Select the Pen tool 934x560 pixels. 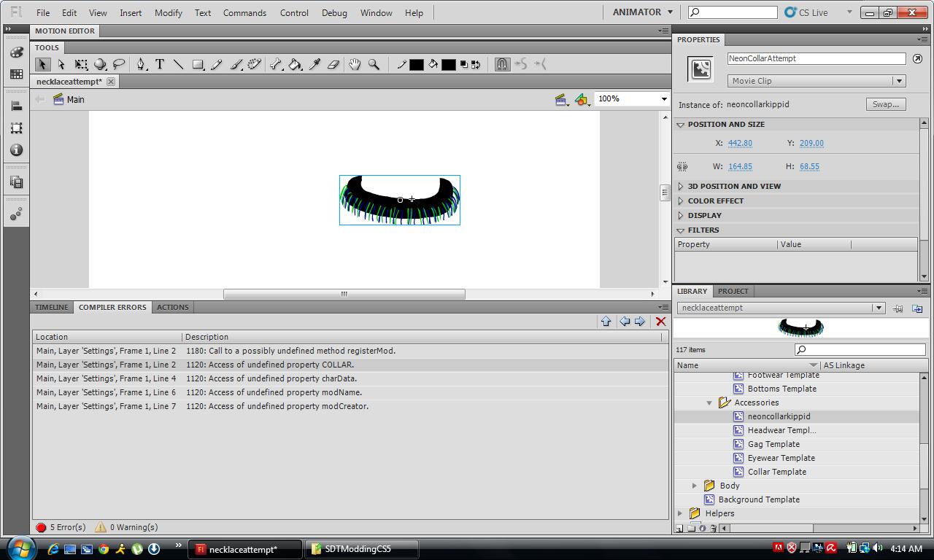(x=141, y=64)
